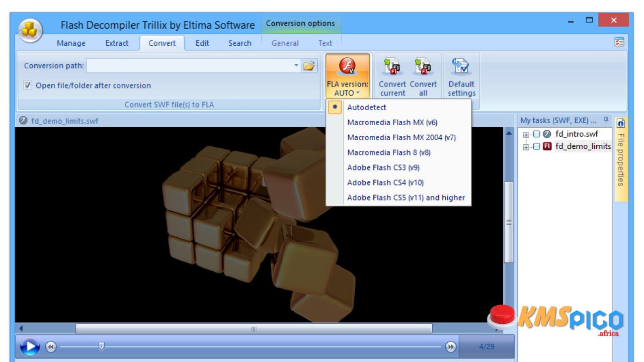
Task: Choose Adobe Flash CS3 (v9)
Action: click(x=398, y=167)
